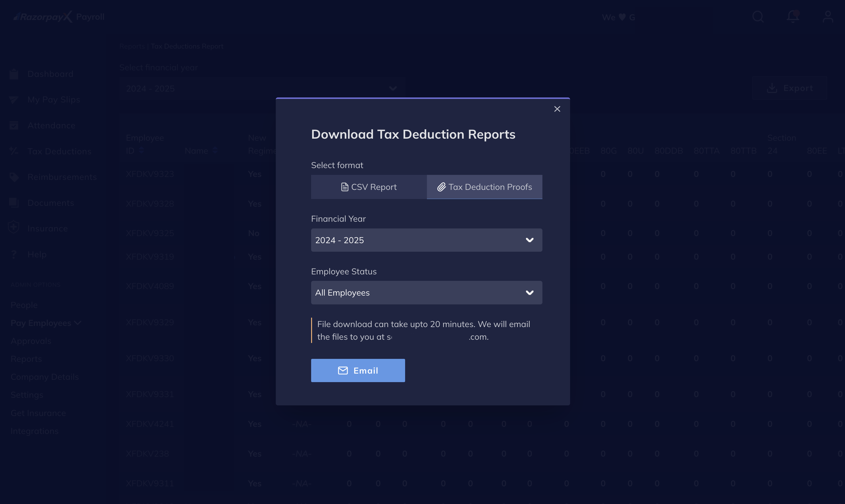Open Get Insurance admin option

(38, 413)
